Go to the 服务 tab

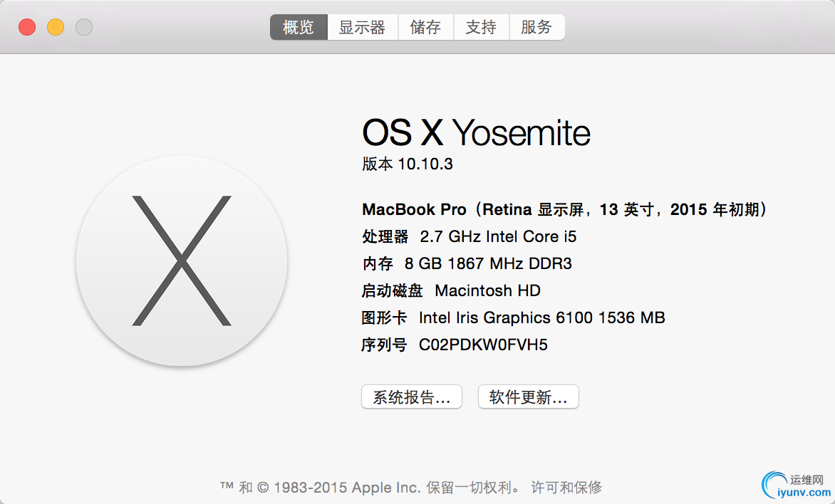click(x=536, y=27)
